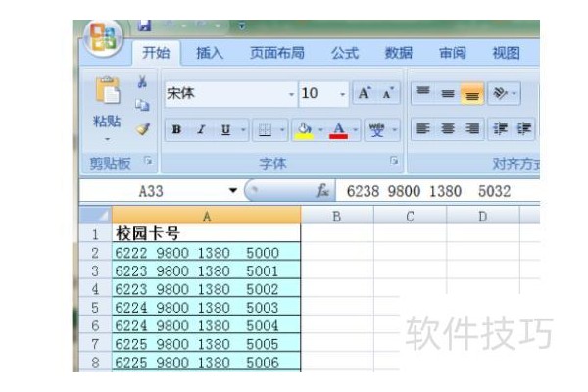The height and width of the screenshot is (392, 588).
Task: Expand the 粘贴 options arrow
Action: pos(108,139)
